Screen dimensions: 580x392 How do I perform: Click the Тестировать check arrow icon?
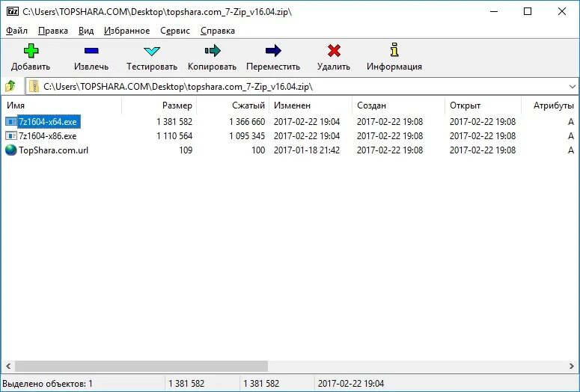[152, 51]
